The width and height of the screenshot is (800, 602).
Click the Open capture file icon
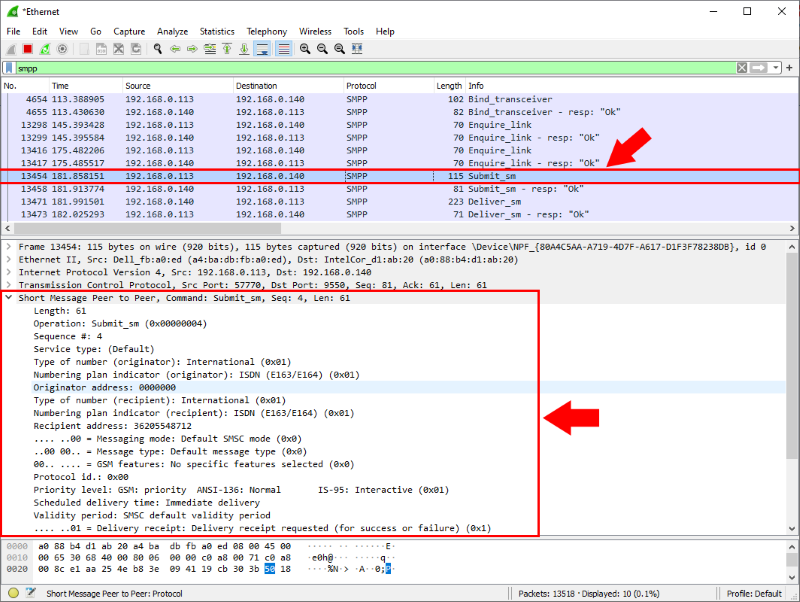(84, 49)
